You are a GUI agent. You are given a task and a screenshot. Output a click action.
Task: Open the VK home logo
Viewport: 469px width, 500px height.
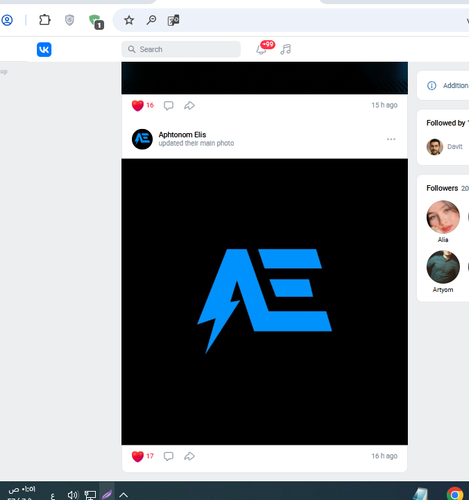(44, 49)
